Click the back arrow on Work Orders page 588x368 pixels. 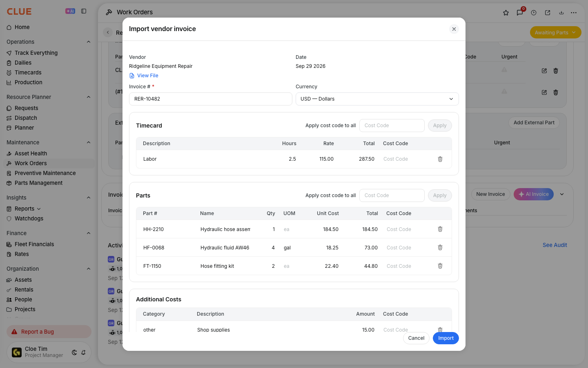[108, 32]
